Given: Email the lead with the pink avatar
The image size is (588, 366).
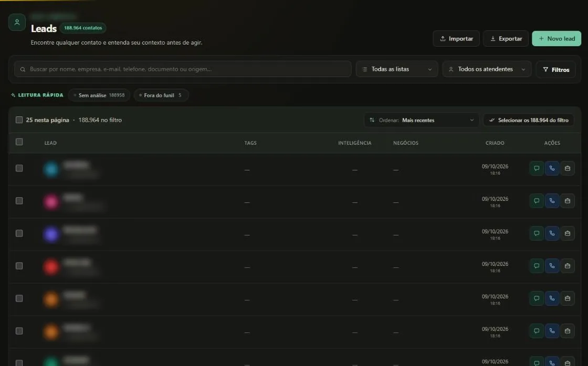Looking at the screenshot, I should 568,201.
